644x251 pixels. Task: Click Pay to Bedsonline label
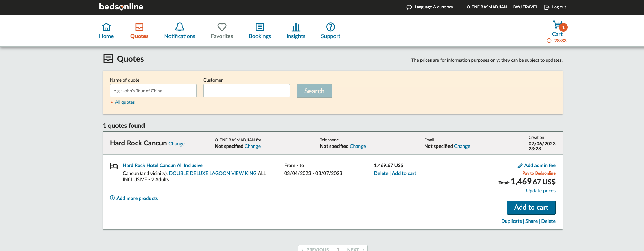coord(539,173)
